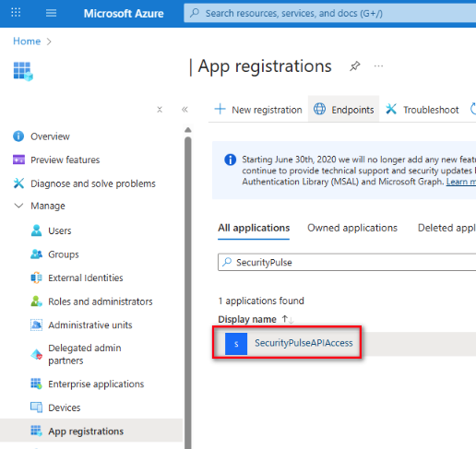476x449 pixels.
Task: Click the sidebar scrollbar up arrow
Action: coord(188,130)
